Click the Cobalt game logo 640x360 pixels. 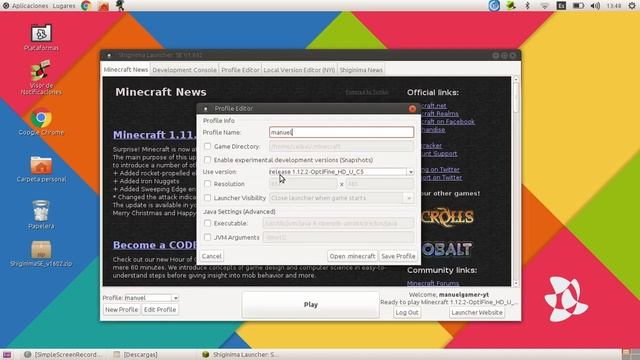447,249
